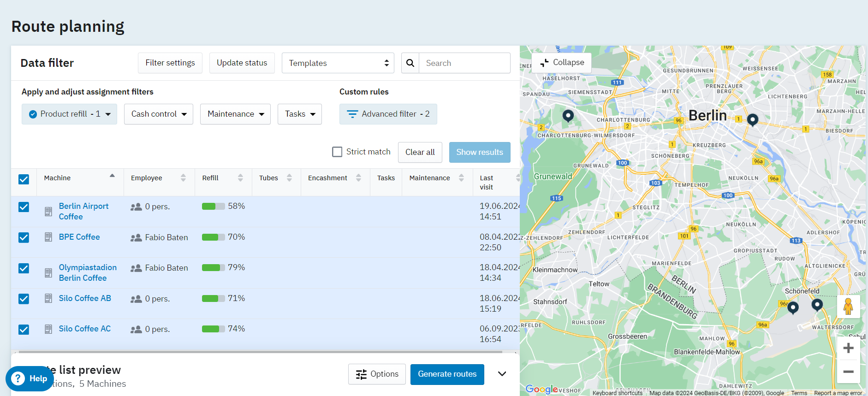Sort table by Refill column
Image resolution: width=868 pixels, height=396 pixels.
240,178
